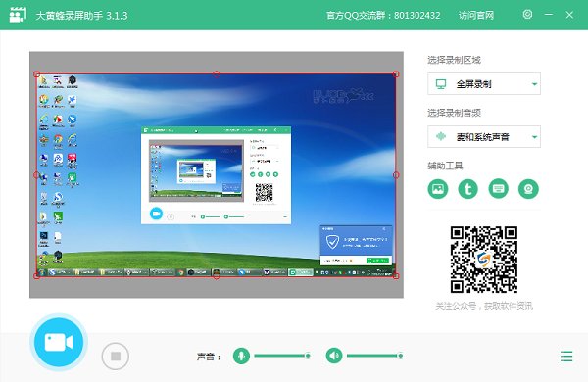Click the monitor icon in region dropdown
Screen dimensions: 588x382
[441, 84]
